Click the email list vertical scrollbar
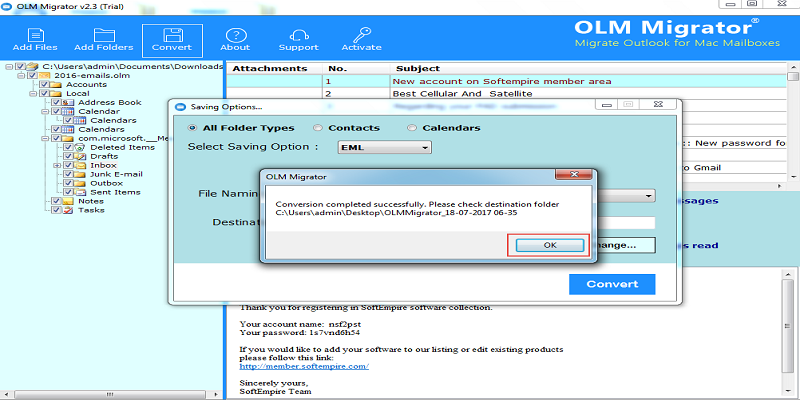The image size is (800, 400). coord(793,122)
